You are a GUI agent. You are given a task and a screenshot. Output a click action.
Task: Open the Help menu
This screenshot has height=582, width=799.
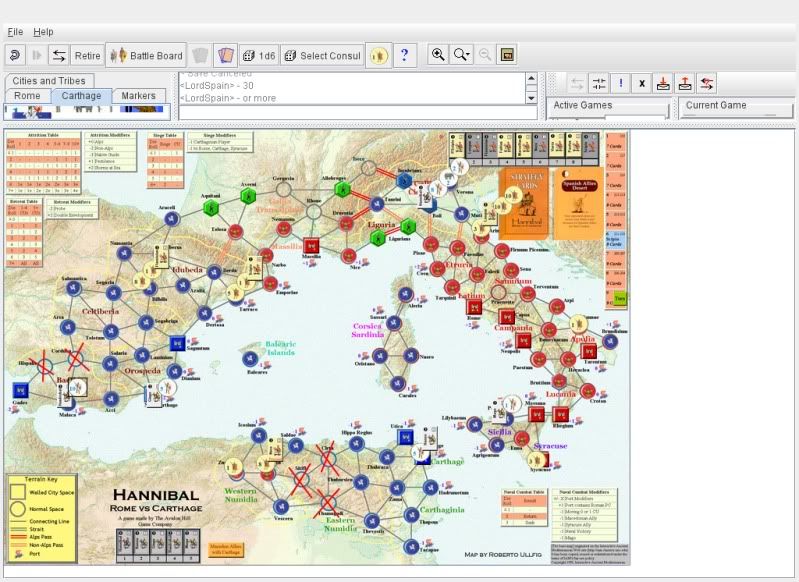(x=43, y=32)
